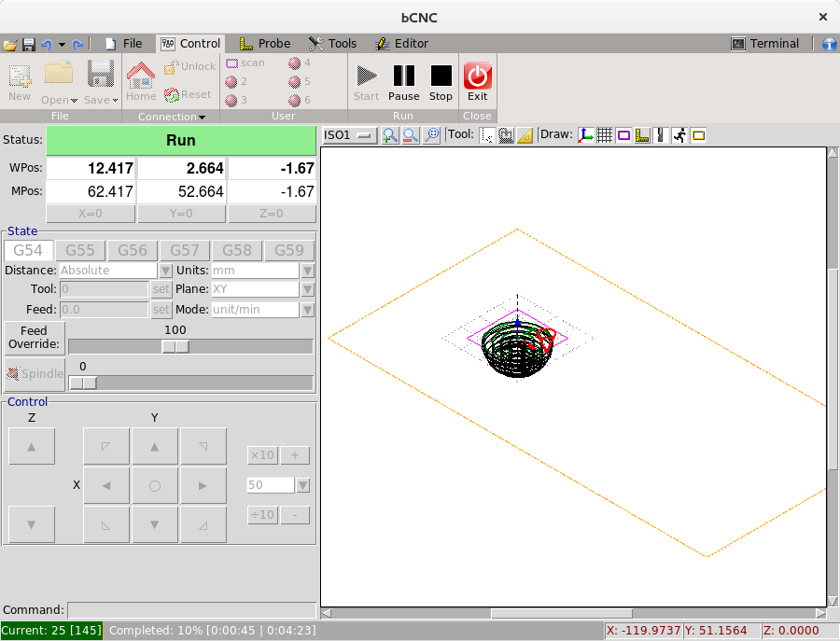Open the Distance mode dropdown
Screen dimensions: 840x641
(165, 271)
